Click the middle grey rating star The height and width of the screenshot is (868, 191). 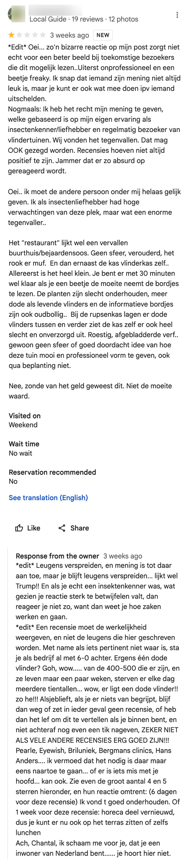pyautogui.click(x=27, y=35)
